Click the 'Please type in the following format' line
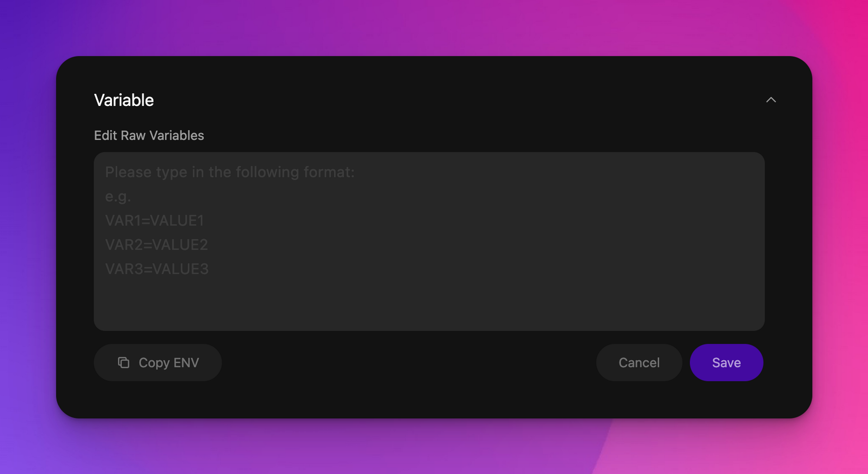Screen dimensions: 868x474 [x=230, y=172]
